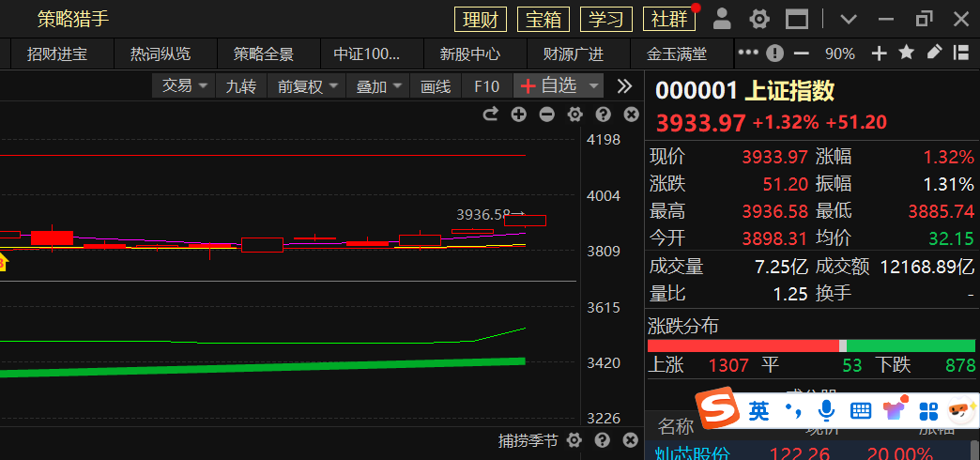Close the 捕捞季节 indicator panel
This screenshot has height=460, width=980.
coord(631,440)
